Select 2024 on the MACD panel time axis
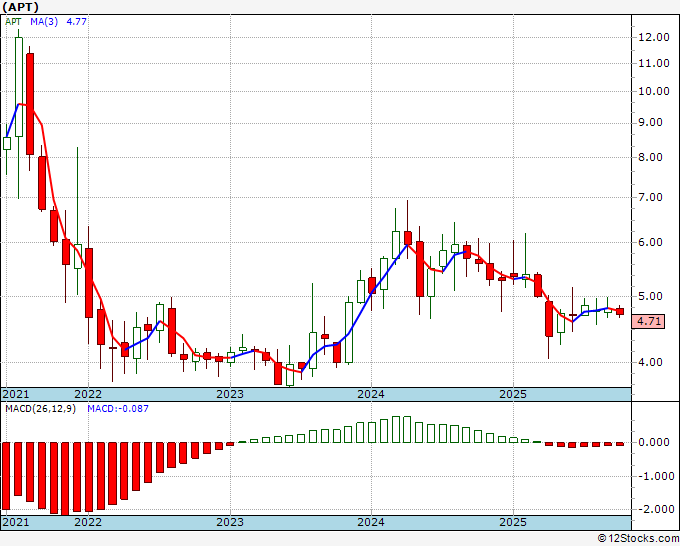This screenshot has width=680, height=546. click(x=371, y=522)
